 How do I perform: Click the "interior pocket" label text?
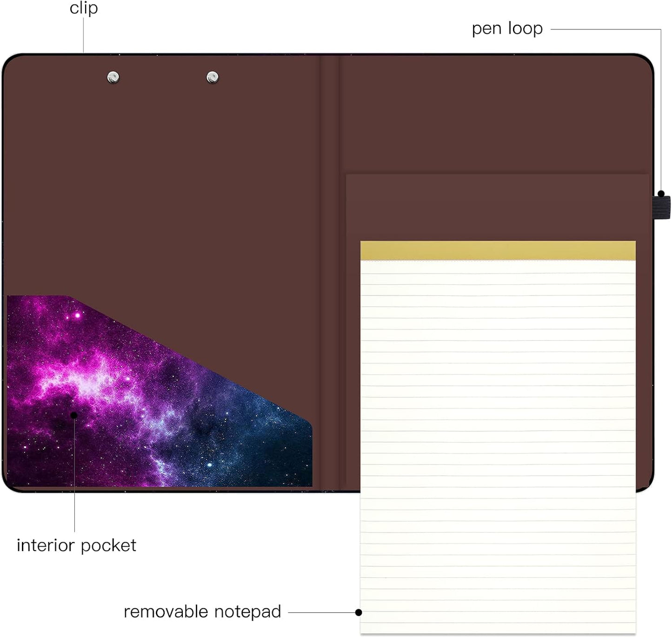[76, 545]
